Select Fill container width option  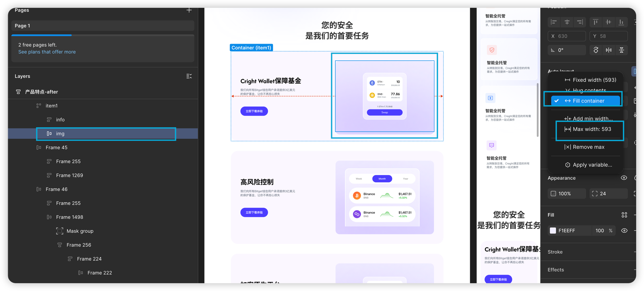pos(588,101)
